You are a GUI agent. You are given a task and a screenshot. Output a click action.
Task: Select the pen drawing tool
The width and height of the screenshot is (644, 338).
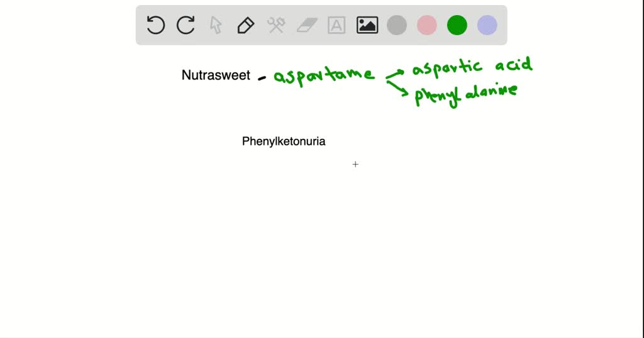[246, 25]
